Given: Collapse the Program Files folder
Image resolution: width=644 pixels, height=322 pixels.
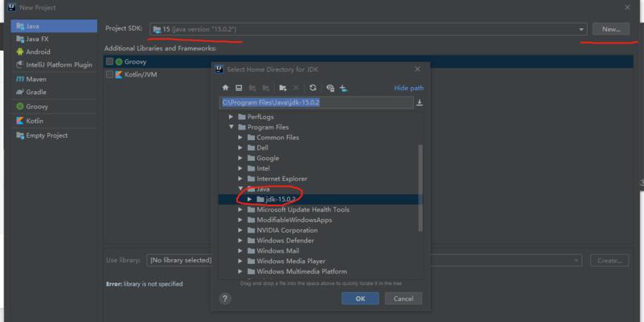Looking at the screenshot, I should tap(232, 127).
